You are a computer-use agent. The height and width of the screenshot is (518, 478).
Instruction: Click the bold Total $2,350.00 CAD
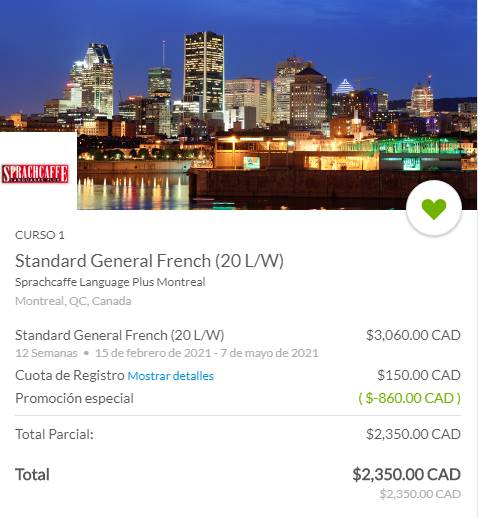(x=407, y=475)
